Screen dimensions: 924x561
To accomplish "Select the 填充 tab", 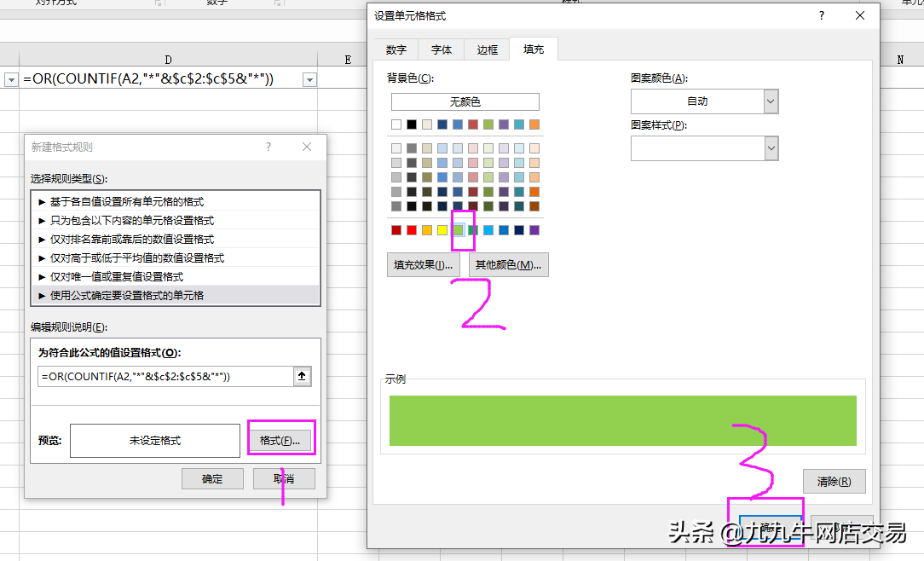I will pos(534,49).
